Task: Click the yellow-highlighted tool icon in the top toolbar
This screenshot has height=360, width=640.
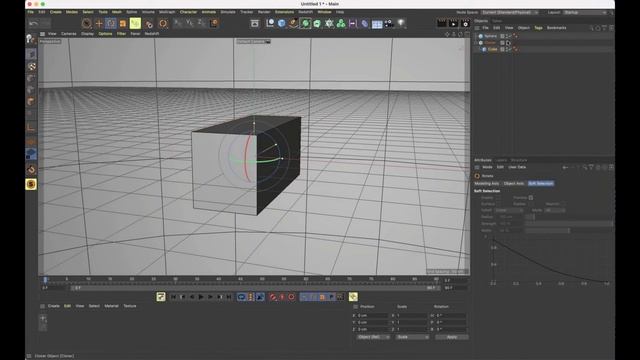Action: point(135,23)
